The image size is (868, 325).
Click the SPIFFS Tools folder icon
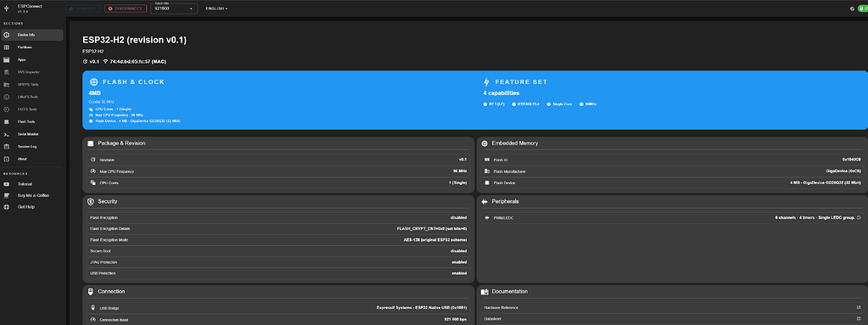[7, 85]
